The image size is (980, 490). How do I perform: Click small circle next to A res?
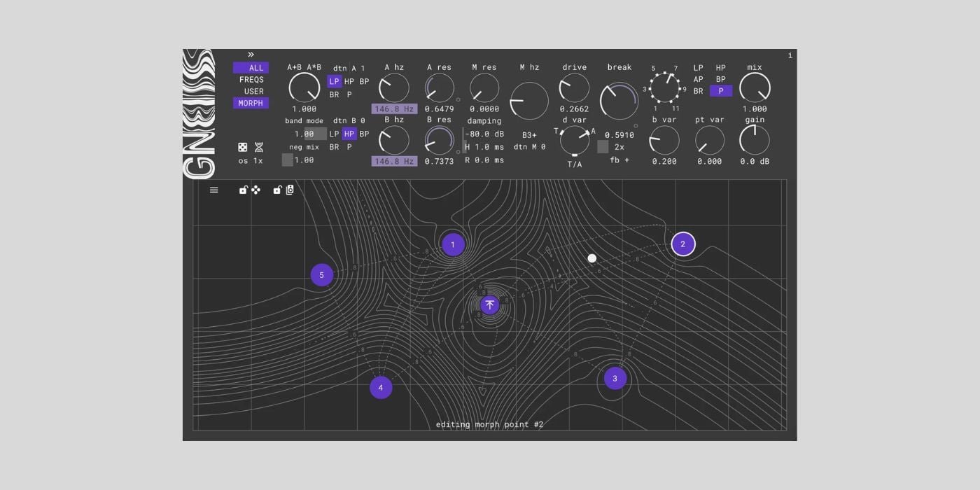pyautogui.click(x=458, y=99)
